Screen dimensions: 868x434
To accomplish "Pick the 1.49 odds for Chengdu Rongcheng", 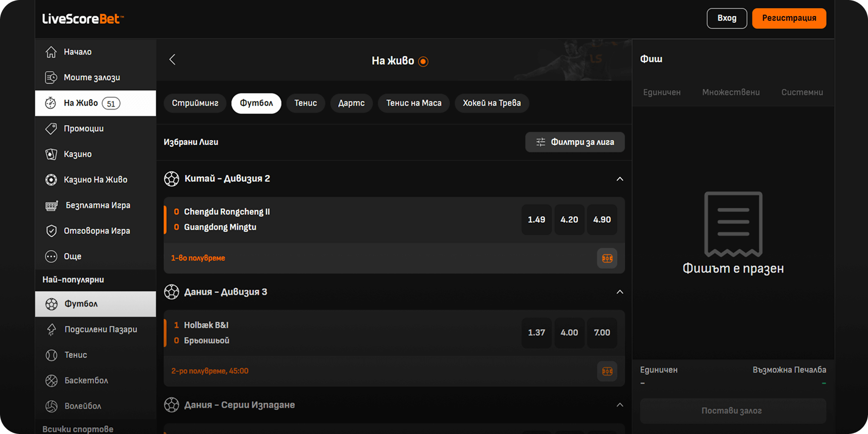I will pos(536,220).
